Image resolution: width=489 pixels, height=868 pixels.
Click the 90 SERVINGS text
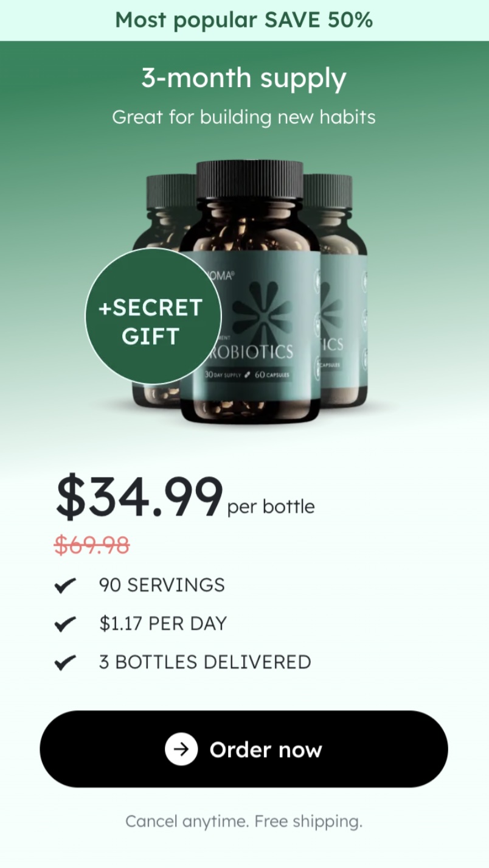coord(162,585)
